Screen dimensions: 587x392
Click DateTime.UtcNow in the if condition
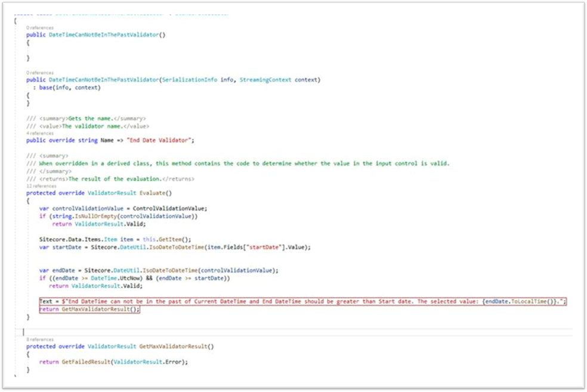click(x=116, y=278)
